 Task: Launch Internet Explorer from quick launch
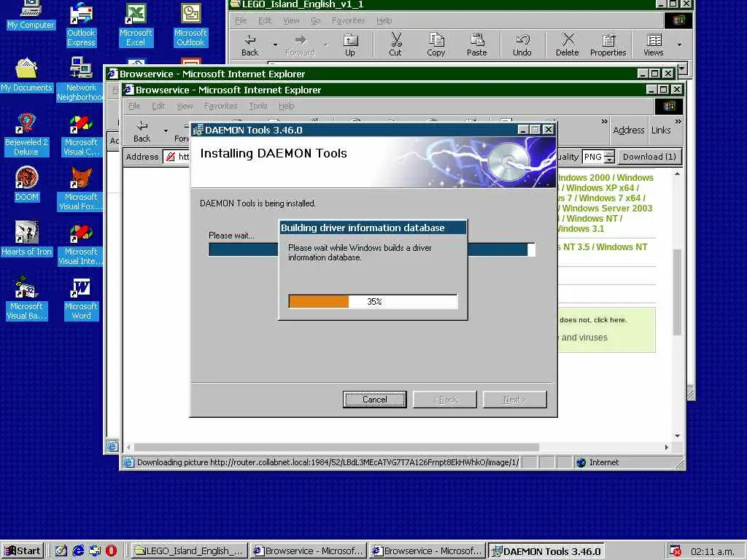click(x=78, y=551)
